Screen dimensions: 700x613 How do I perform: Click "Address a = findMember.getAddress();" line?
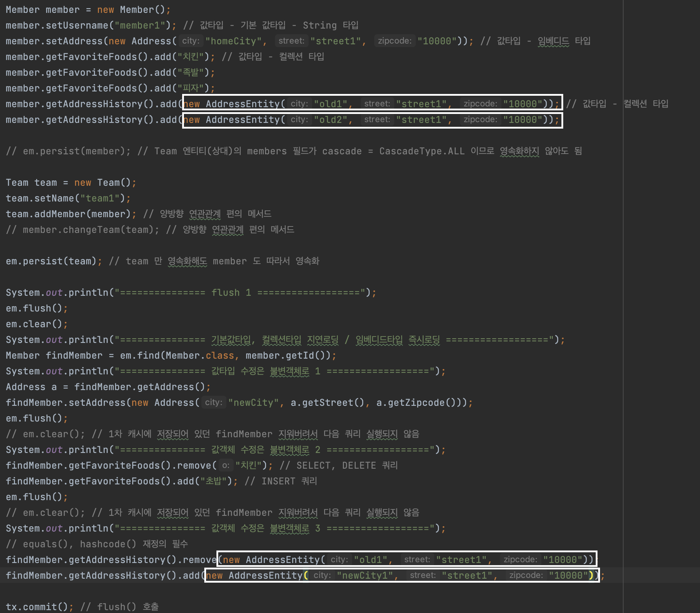click(x=108, y=387)
